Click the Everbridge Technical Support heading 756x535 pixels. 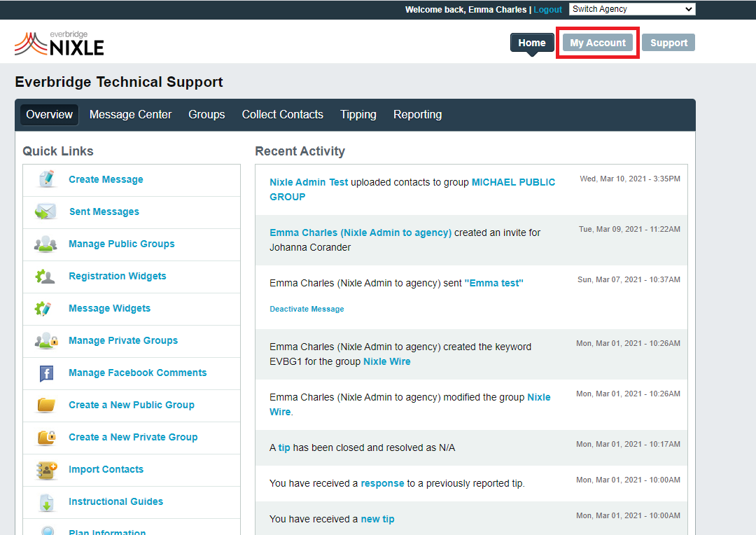pyautogui.click(x=118, y=82)
